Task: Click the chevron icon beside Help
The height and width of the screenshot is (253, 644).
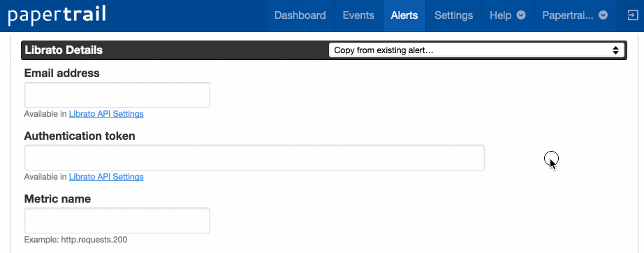Action: pyautogui.click(x=521, y=15)
